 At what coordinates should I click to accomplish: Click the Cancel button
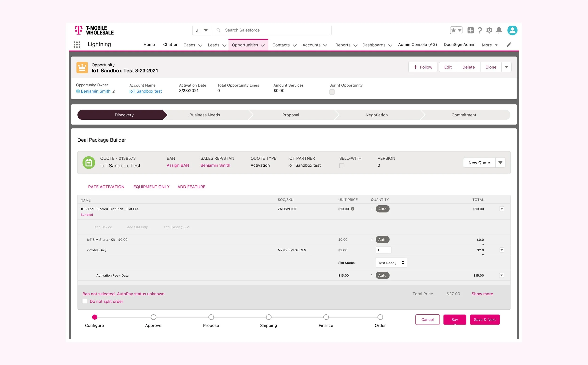pyautogui.click(x=428, y=319)
